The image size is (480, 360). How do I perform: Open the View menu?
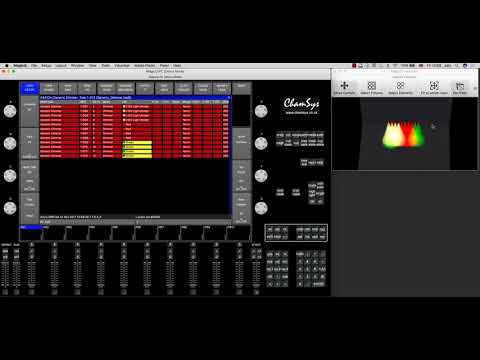click(x=93, y=66)
